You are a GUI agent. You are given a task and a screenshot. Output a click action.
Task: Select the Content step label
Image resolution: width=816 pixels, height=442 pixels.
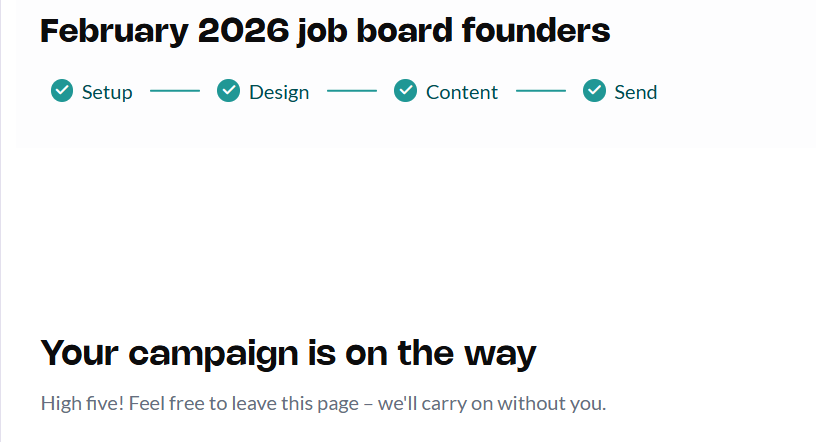pos(461,92)
